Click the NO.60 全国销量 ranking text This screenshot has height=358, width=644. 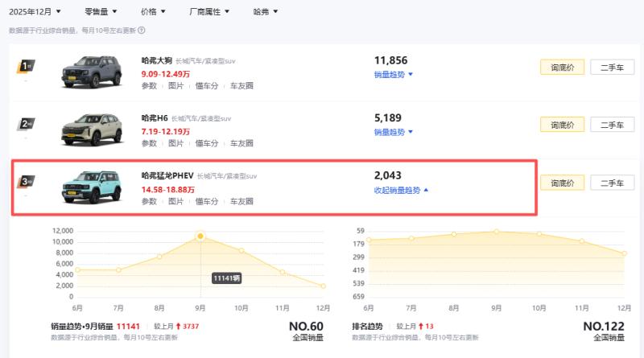pos(307,331)
